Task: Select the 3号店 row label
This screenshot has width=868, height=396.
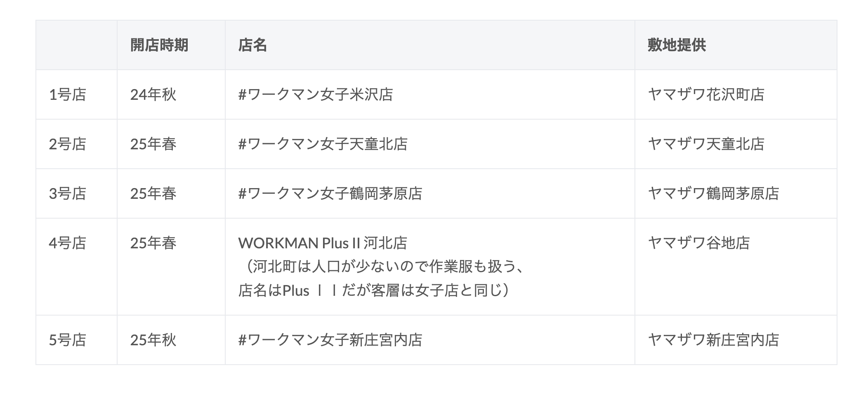Action: [68, 193]
